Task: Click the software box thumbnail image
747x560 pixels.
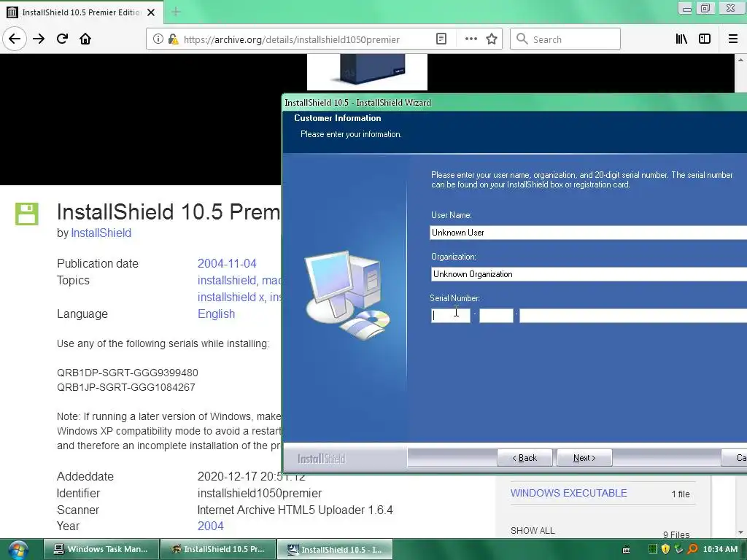Action: tap(367, 71)
